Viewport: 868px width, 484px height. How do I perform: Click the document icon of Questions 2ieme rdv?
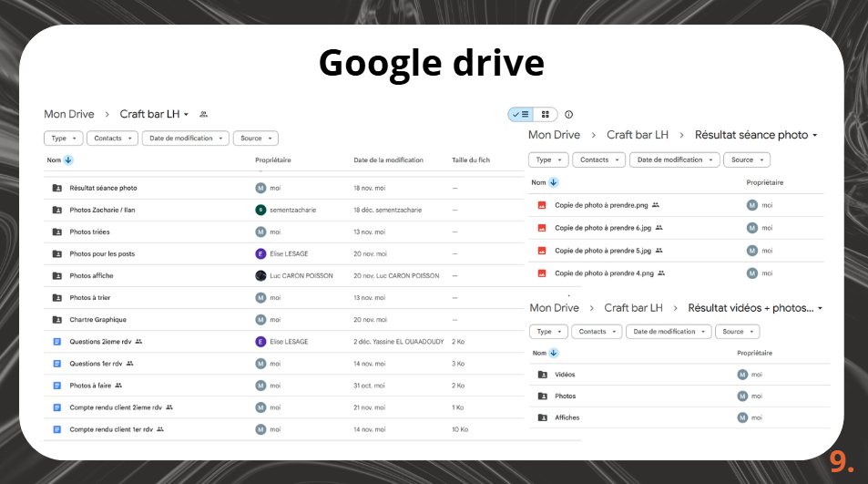pyautogui.click(x=56, y=342)
